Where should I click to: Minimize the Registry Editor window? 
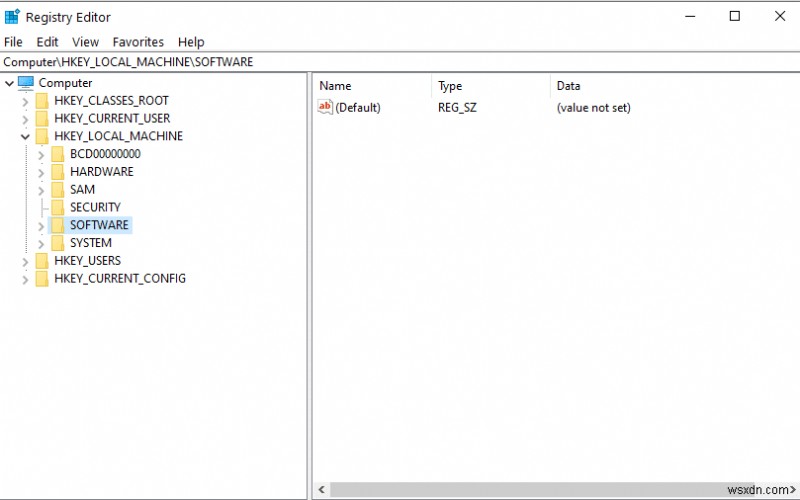pos(690,16)
